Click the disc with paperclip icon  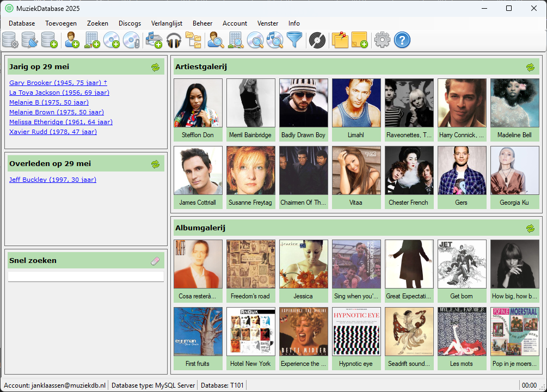coord(132,40)
